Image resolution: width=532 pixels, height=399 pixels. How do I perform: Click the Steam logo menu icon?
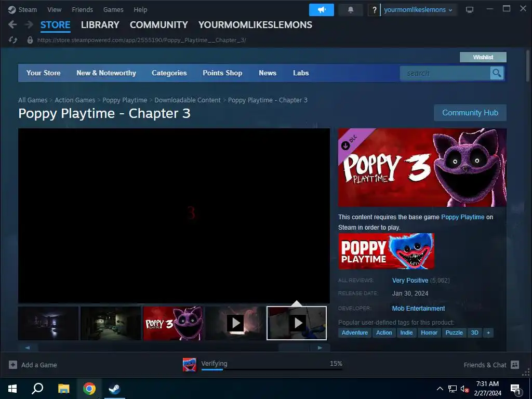12,10
